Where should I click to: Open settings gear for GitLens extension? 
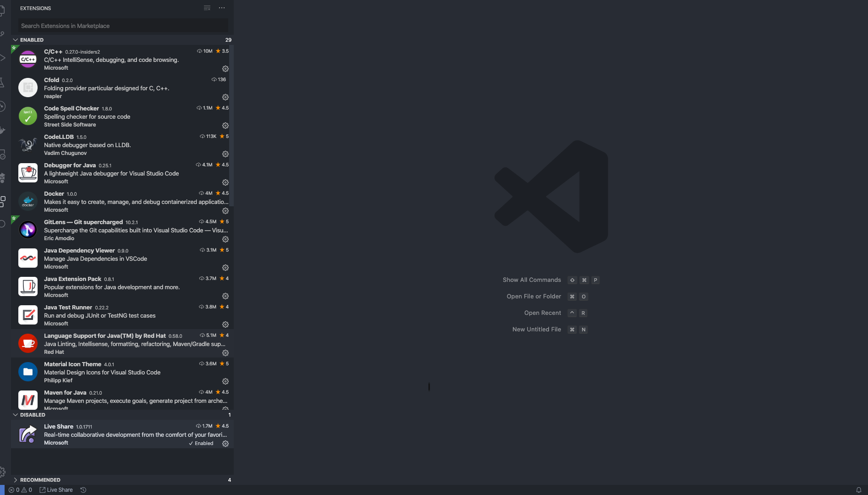225,239
